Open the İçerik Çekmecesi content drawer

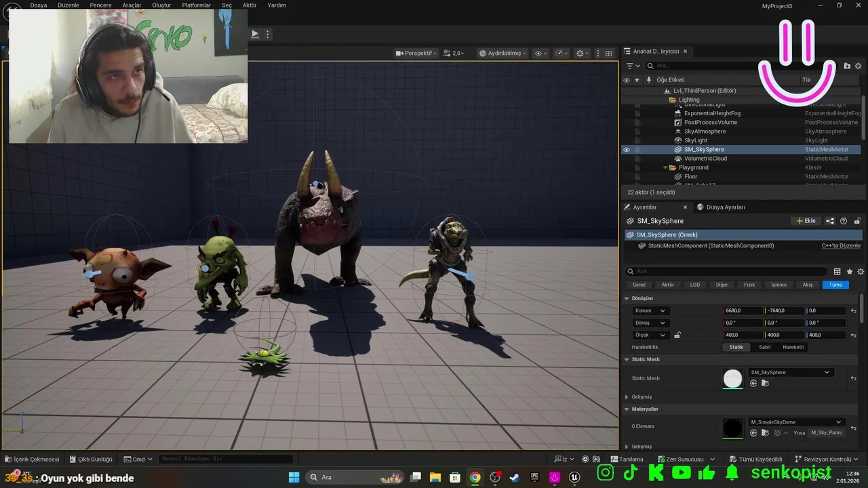click(x=32, y=459)
